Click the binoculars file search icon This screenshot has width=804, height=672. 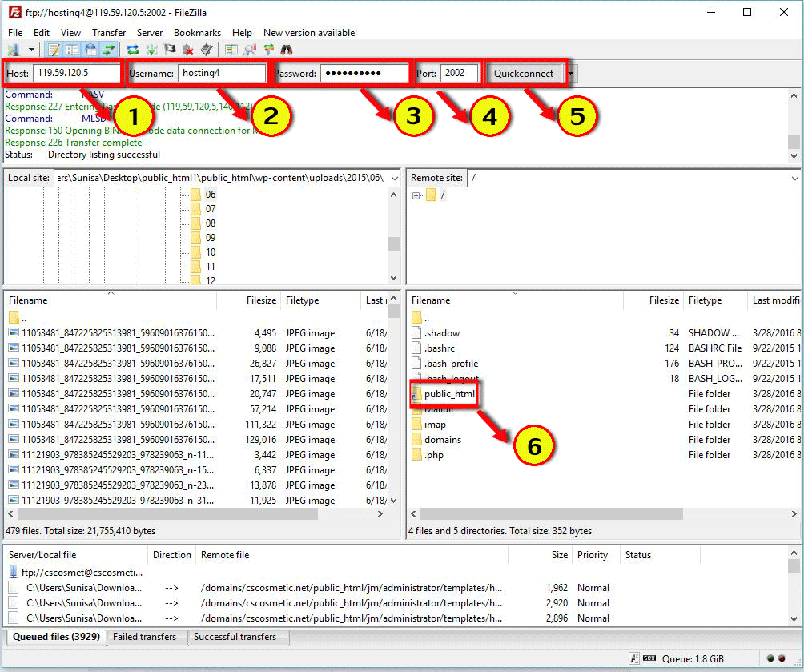[286, 50]
